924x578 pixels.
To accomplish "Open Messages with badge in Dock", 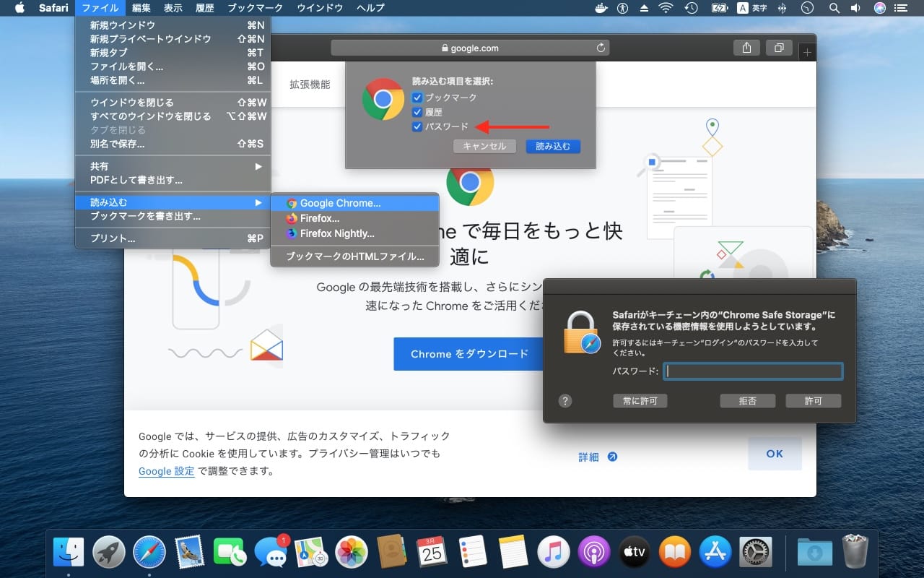I will (271, 553).
